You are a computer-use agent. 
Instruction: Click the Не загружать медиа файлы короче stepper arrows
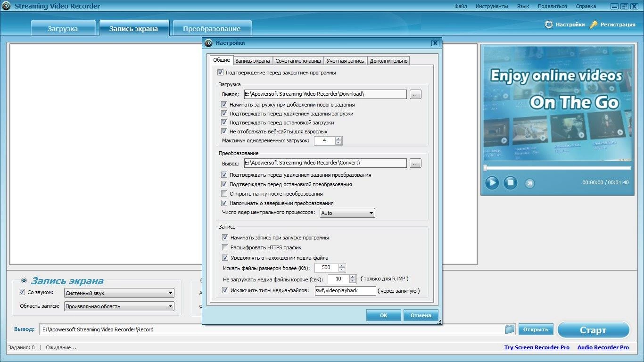coord(353,279)
